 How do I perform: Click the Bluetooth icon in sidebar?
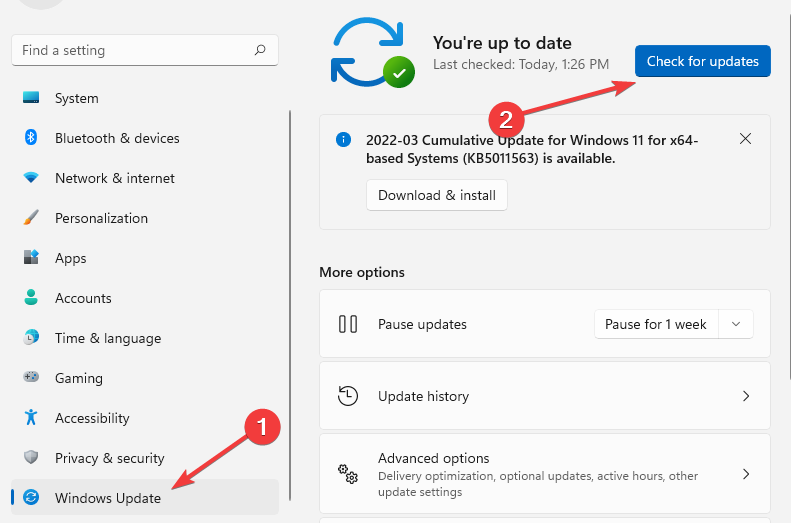(31, 137)
